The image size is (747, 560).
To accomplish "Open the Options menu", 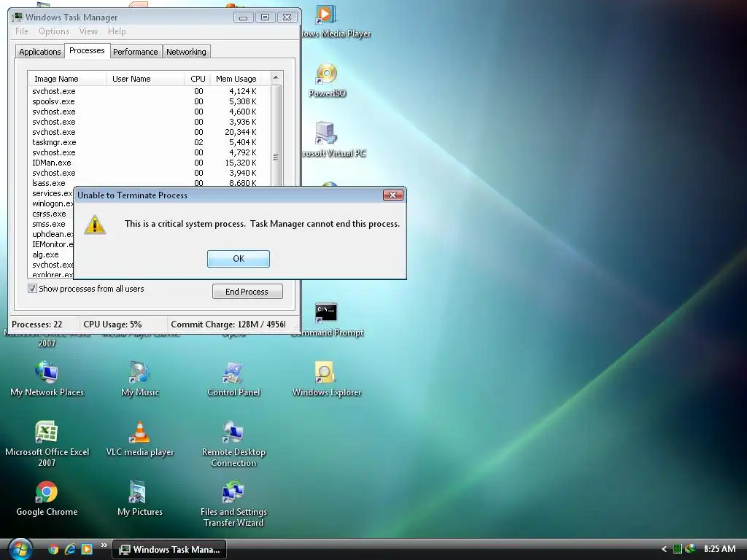I will click(54, 31).
